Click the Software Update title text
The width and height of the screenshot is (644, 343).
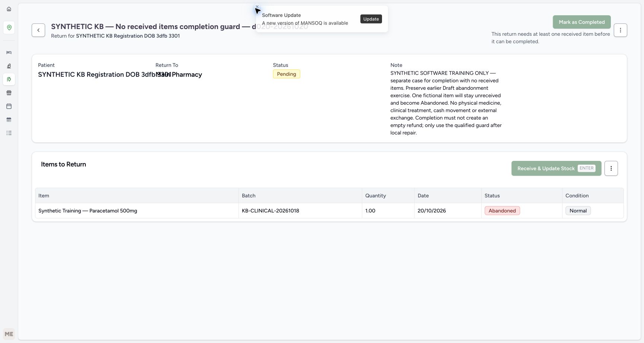[281, 15]
